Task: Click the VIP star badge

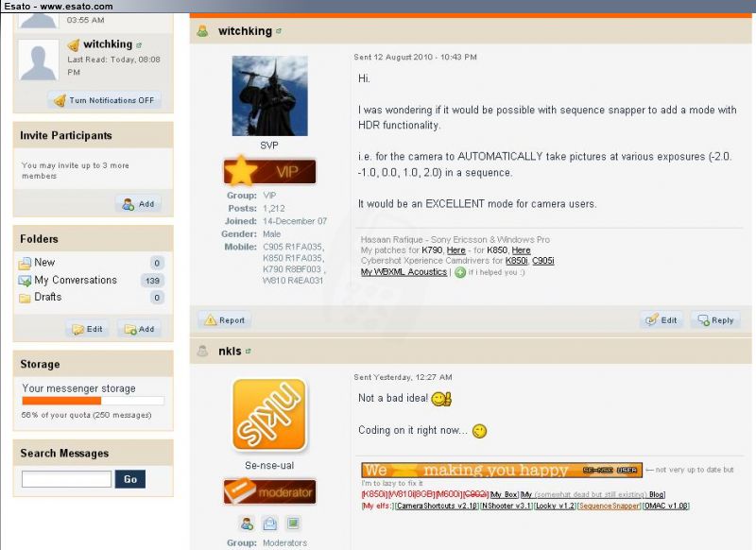Action: click(269, 171)
